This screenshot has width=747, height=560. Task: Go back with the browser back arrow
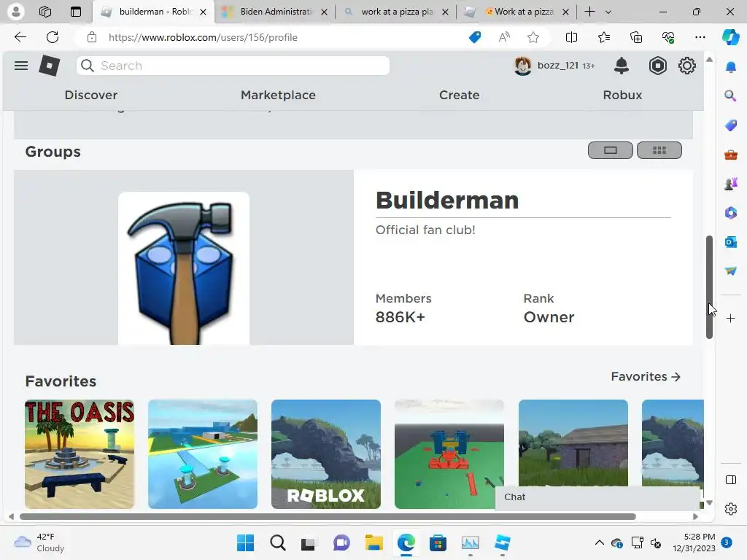(x=20, y=37)
